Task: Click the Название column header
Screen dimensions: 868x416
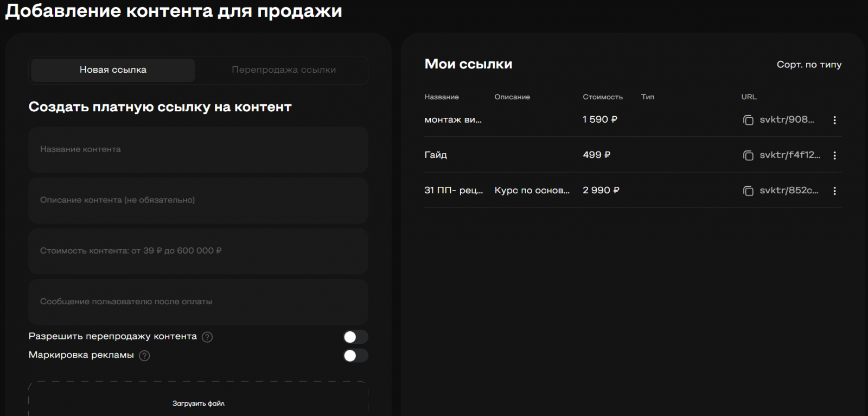Action: click(442, 97)
